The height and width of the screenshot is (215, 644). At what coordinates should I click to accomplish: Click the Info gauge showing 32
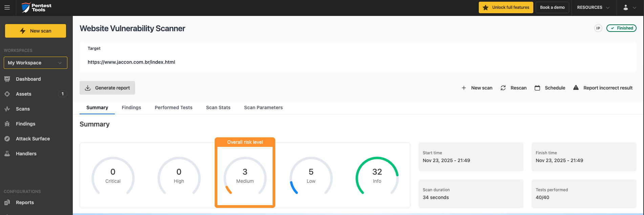pyautogui.click(x=377, y=175)
